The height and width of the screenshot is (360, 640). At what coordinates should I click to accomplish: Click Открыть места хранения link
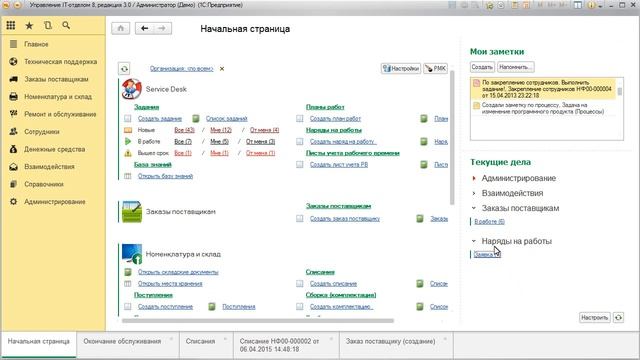170,283
